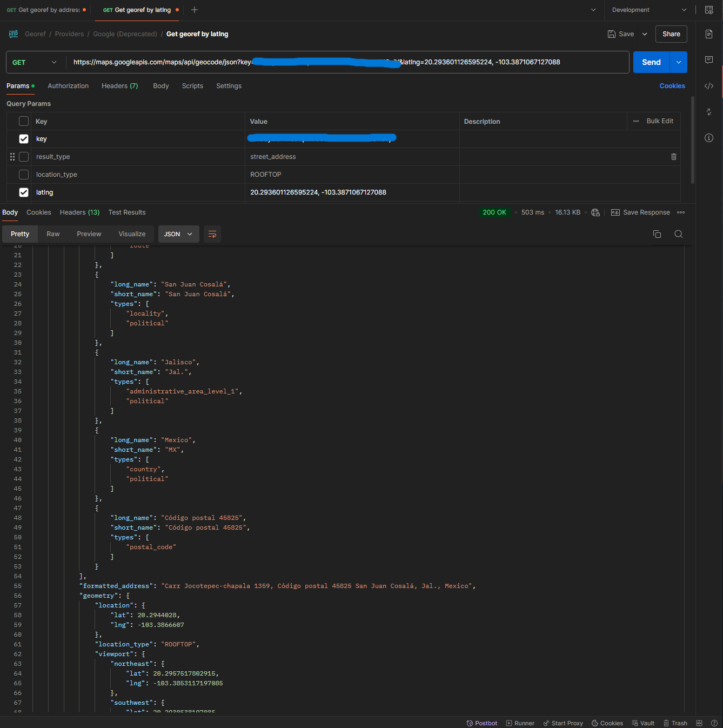Click the blue Send button
This screenshot has width=723, height=728.
point(651,62)
